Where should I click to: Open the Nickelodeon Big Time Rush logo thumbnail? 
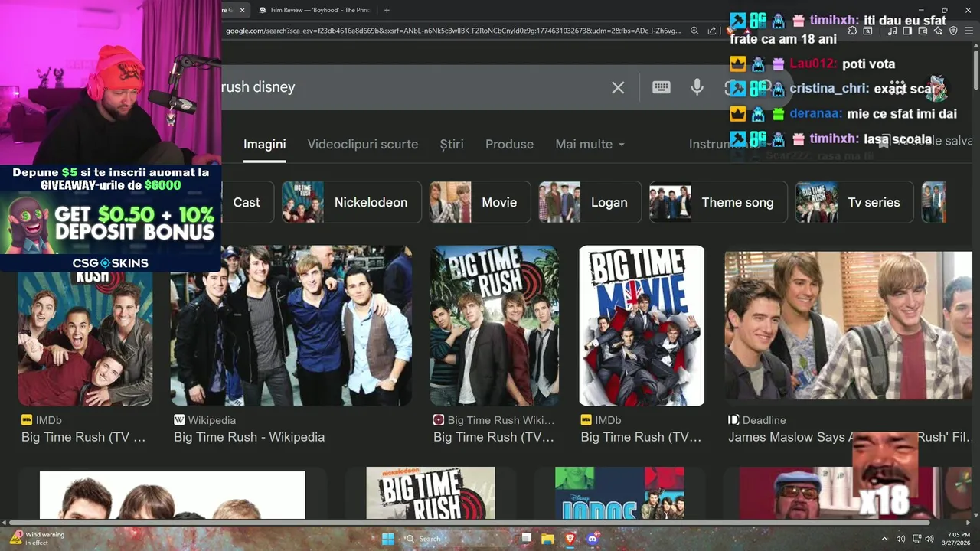point(430,493)
